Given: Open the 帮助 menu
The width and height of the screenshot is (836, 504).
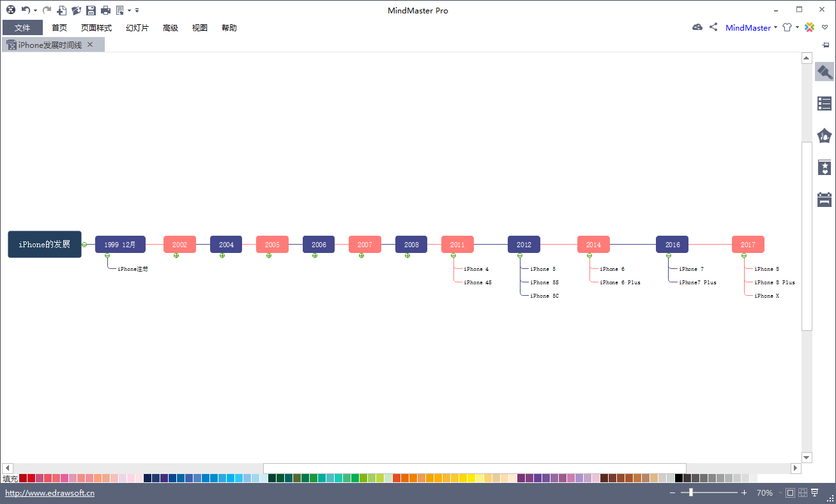Looking at the screenshot, I should click(x=229, y=27).
